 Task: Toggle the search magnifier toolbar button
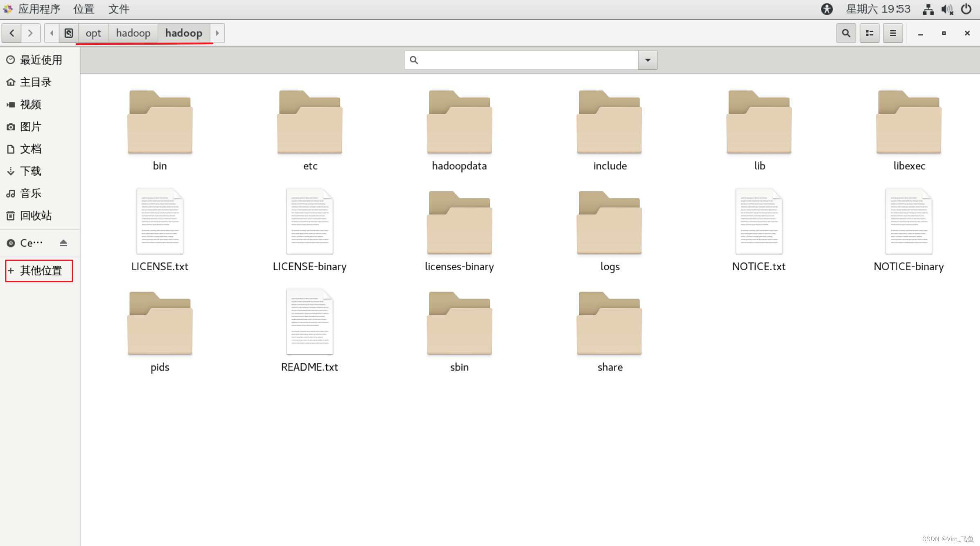pos(846,33)
